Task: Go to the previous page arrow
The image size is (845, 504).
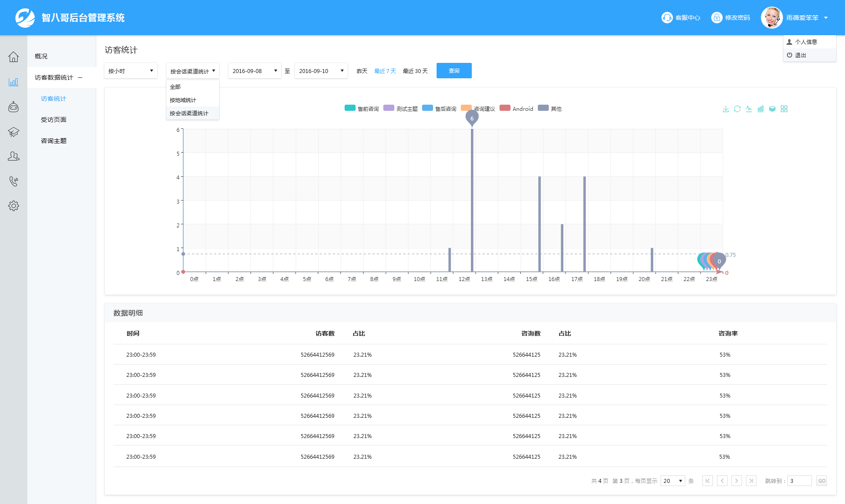Action: click(722, 481)
